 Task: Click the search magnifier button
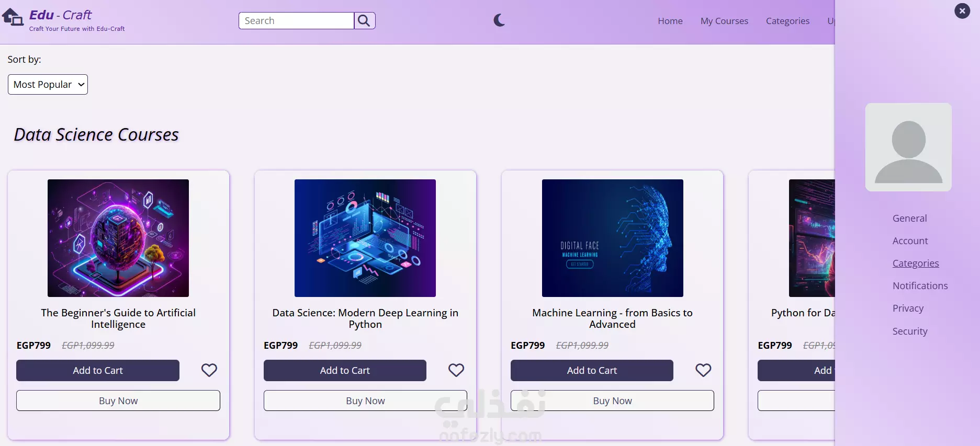pyautogui.click(x=364, y=21)
